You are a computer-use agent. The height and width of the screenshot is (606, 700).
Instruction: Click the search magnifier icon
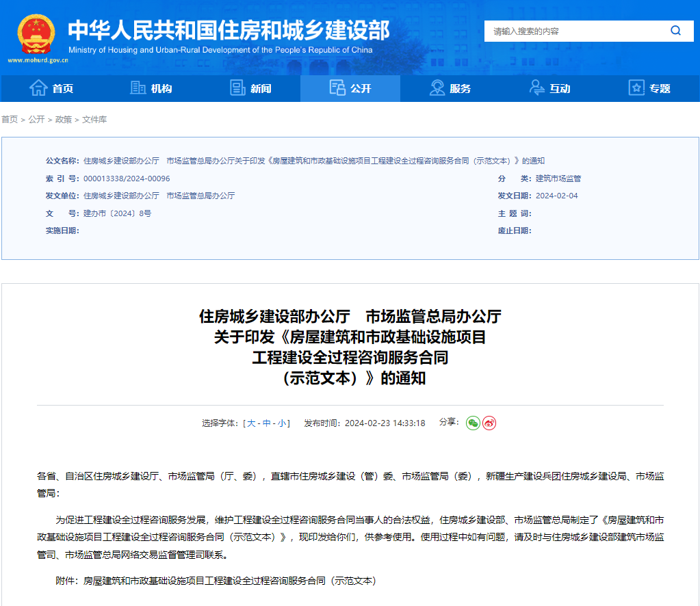675,31
